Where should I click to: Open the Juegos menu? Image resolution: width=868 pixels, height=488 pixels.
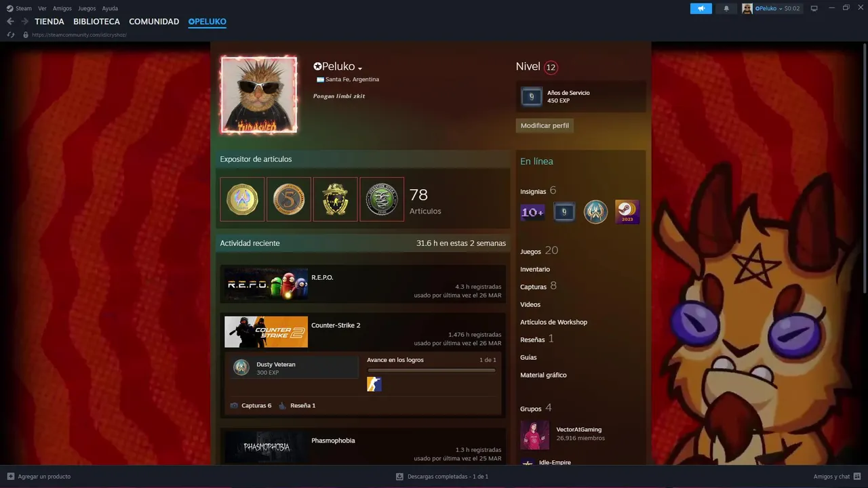pos(87,8)
